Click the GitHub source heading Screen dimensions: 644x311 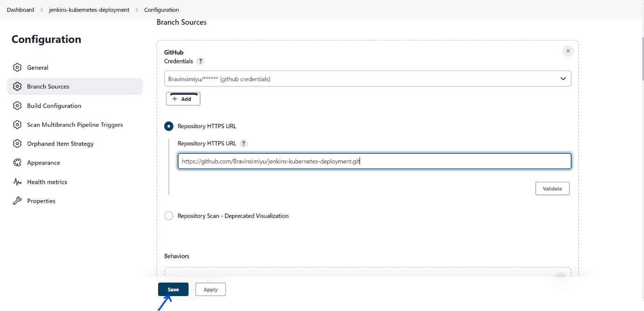174,53
